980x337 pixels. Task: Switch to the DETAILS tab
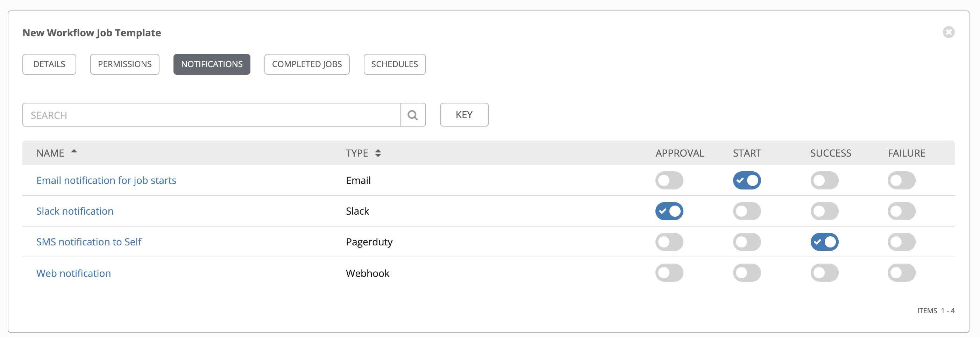click(49, 64)
